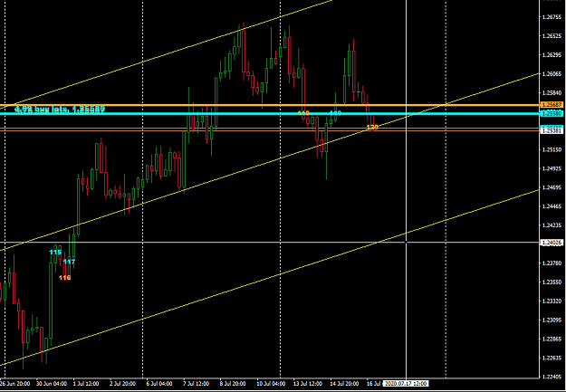Click the 13 Jul 12:00 time label

309,383
